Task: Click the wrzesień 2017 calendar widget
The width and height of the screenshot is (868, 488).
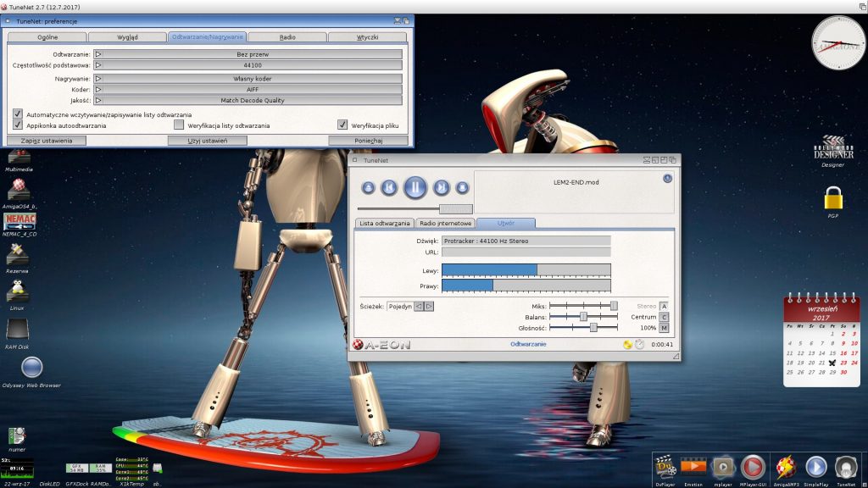Action: tap(821, 341)
